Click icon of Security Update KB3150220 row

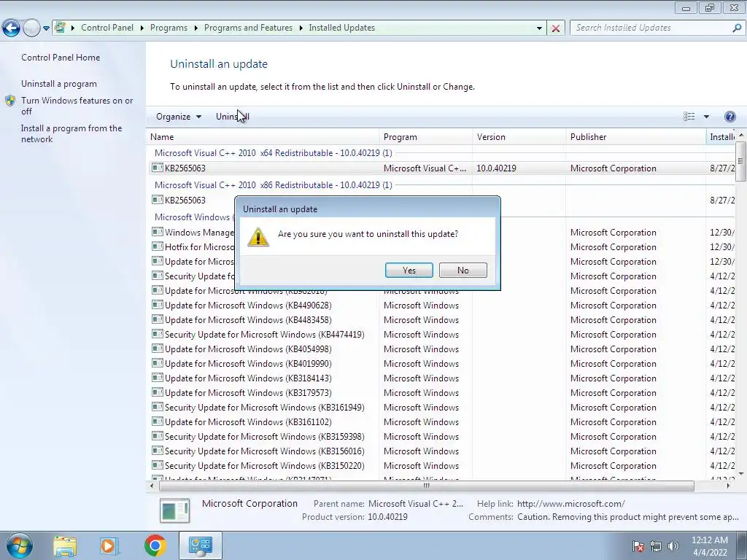coord(158,464)
